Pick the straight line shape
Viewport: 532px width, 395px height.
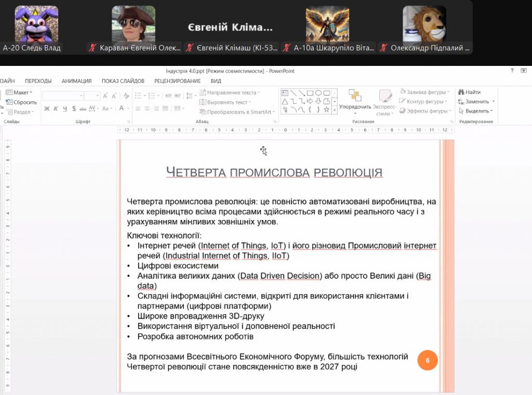coord(293,93)
